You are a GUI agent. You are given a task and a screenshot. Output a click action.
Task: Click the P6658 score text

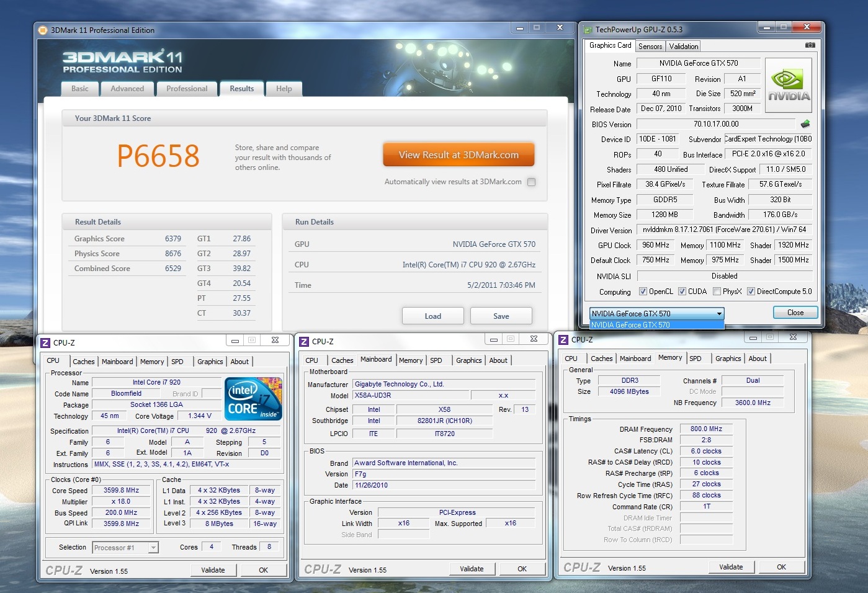point(158,156)
